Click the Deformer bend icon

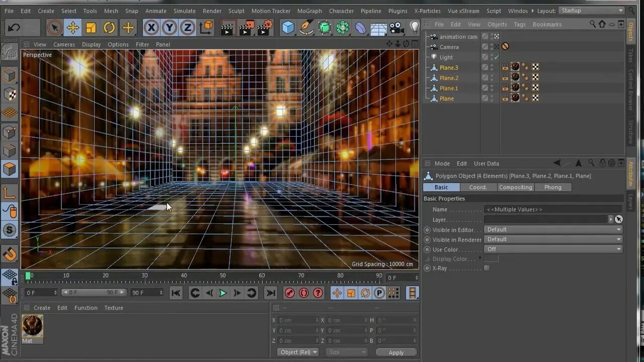tap(361, 28)
